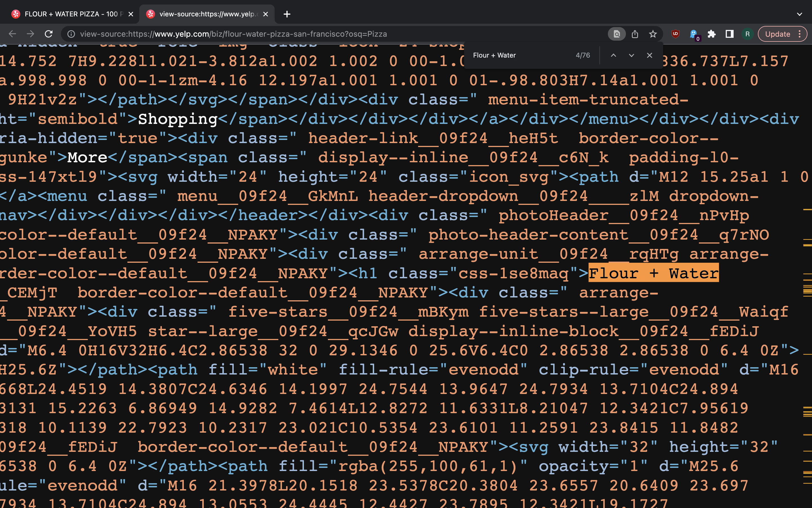Screen dimensions: 812x508
Task: Click the find-in-page icon in address bar
Action: (617, 34)
